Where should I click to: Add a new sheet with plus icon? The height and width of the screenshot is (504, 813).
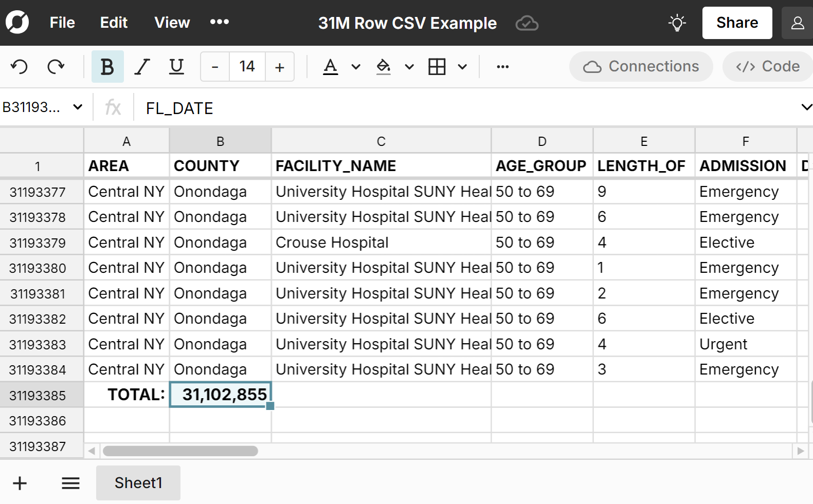pyautogui.click(x=20, y=483)
